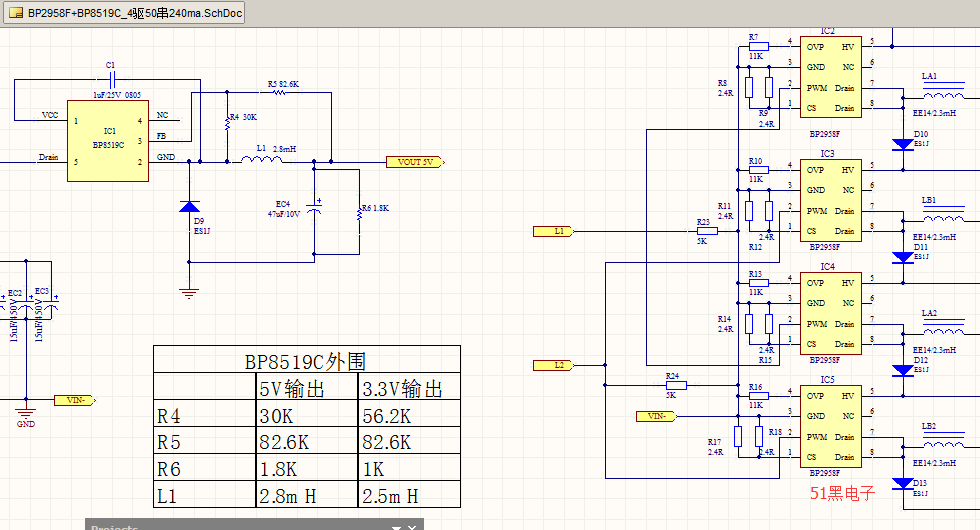Click the VIN- port near EC2 capacitors
The image size is (980, 530).
74,400
